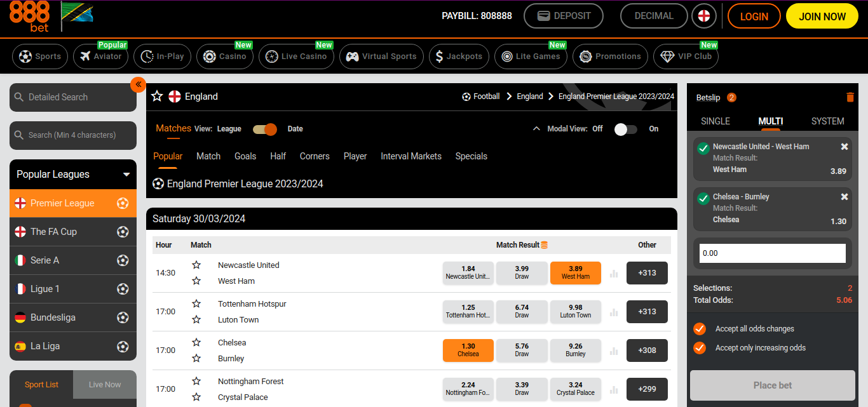Viewport: 868px width, 407px height.
Task: Click the Search (Min 4 characters) field
Action: (73, 135)
